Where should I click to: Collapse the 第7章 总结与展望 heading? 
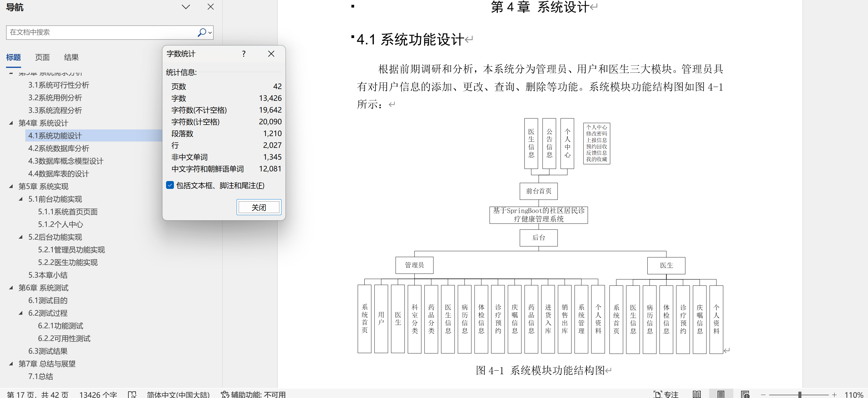point(11,364)
